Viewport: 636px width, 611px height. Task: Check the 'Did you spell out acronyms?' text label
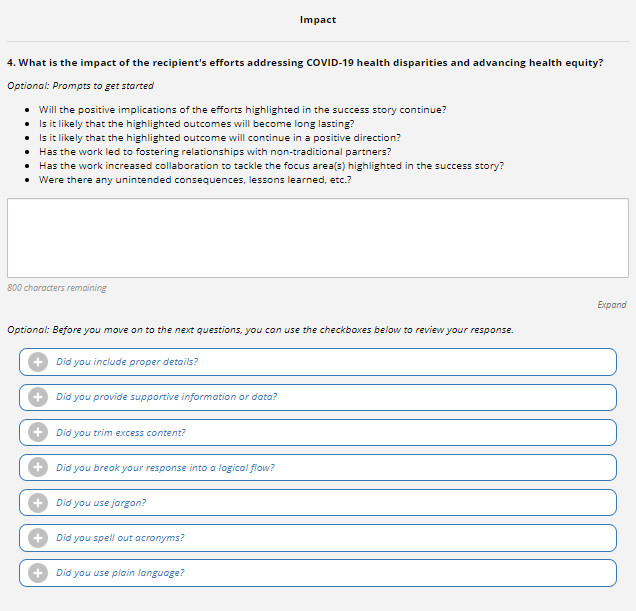pyautogui.click(x=120, y=538)
